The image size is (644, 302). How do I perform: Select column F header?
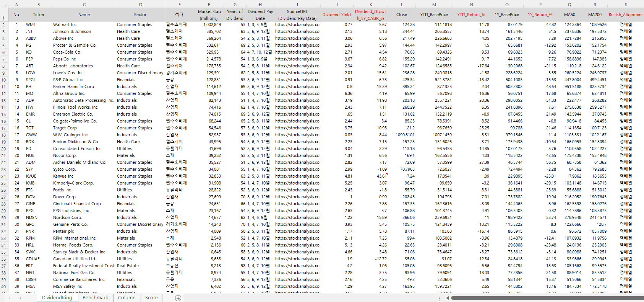209,5
